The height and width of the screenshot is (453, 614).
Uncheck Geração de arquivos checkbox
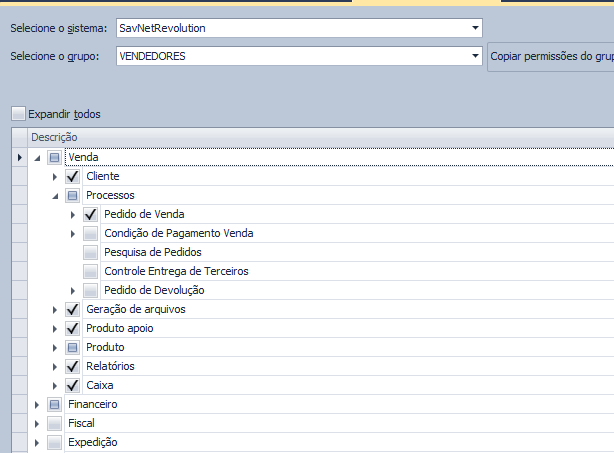[72, 309]
